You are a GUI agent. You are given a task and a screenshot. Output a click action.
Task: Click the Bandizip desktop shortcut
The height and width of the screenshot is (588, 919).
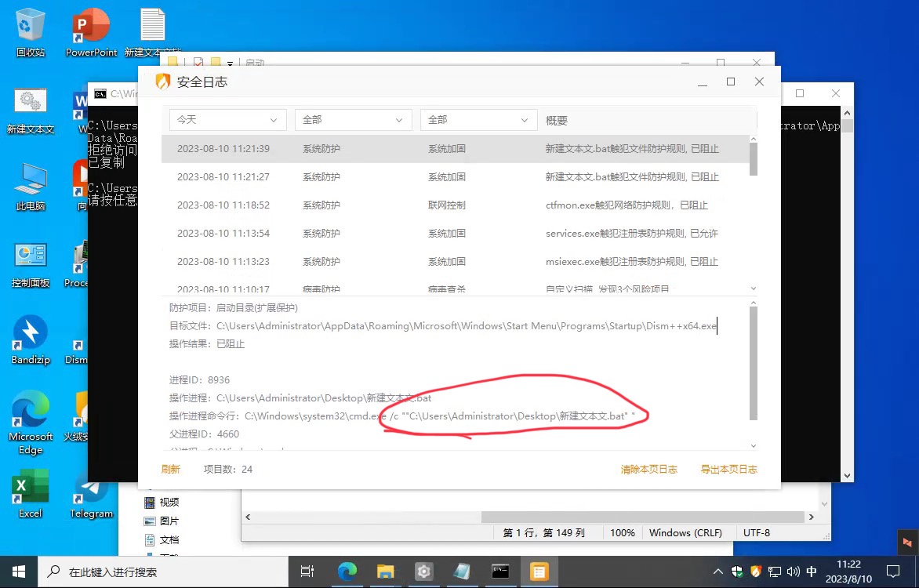coord(31,339)
